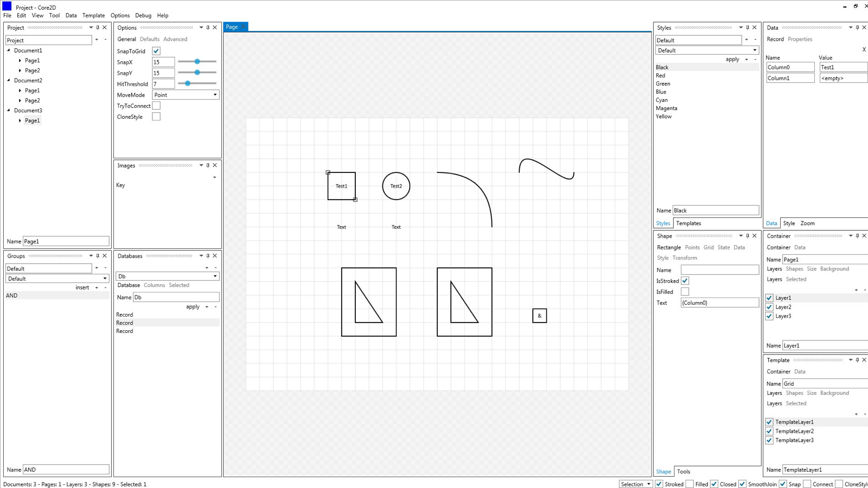Disable the SnapToGrid checkbox

pyautogui.click(x=156, y=50)
